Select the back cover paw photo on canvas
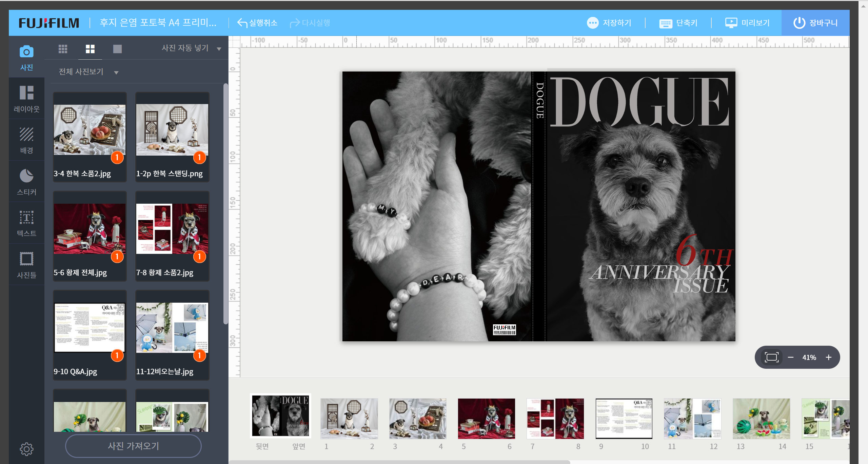Screen dimensions: 868x464 click(437, 206)
